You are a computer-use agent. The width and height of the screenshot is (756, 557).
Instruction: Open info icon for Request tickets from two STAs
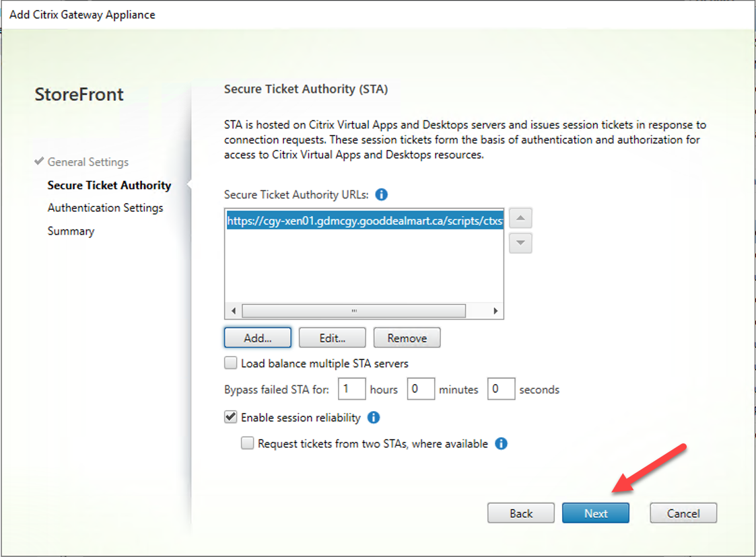tap(501, 443)
